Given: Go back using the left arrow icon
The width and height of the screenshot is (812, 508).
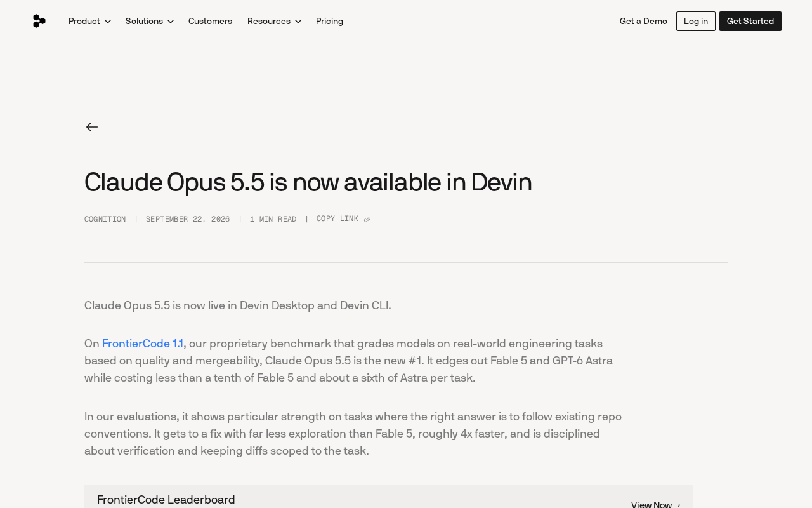Looking at the screenshot, I should (92, 127).
